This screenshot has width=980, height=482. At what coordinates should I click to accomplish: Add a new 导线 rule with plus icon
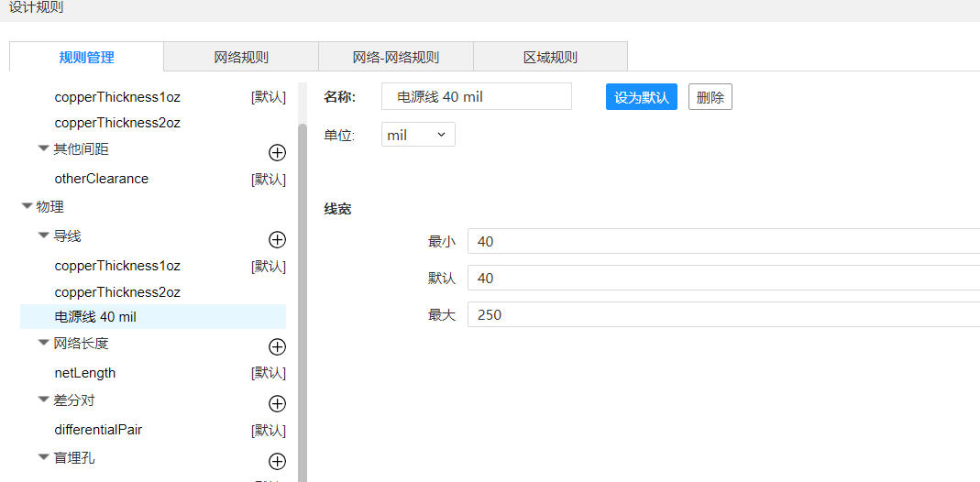click(277, 240)
